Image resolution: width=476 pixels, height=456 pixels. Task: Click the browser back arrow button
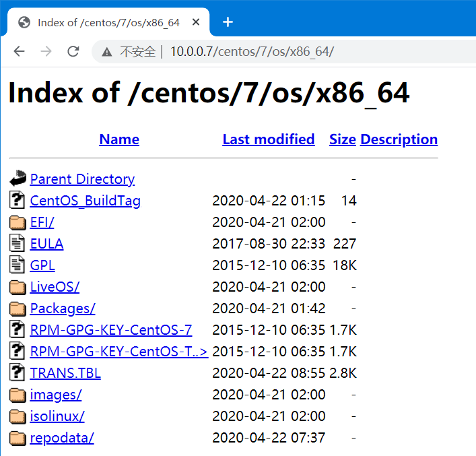tap(19, 51)
